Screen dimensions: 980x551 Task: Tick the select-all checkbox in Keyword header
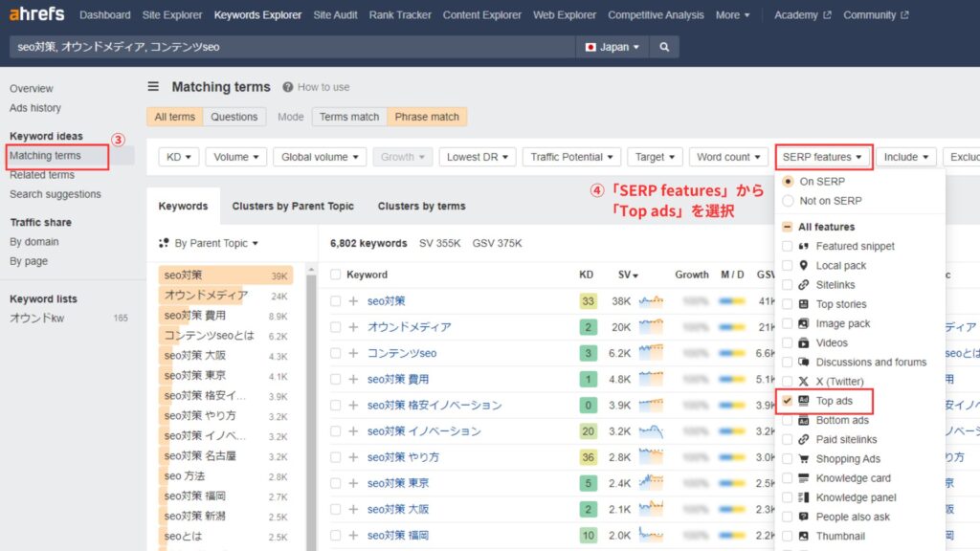pyautogui.click(x=336, y=275)
